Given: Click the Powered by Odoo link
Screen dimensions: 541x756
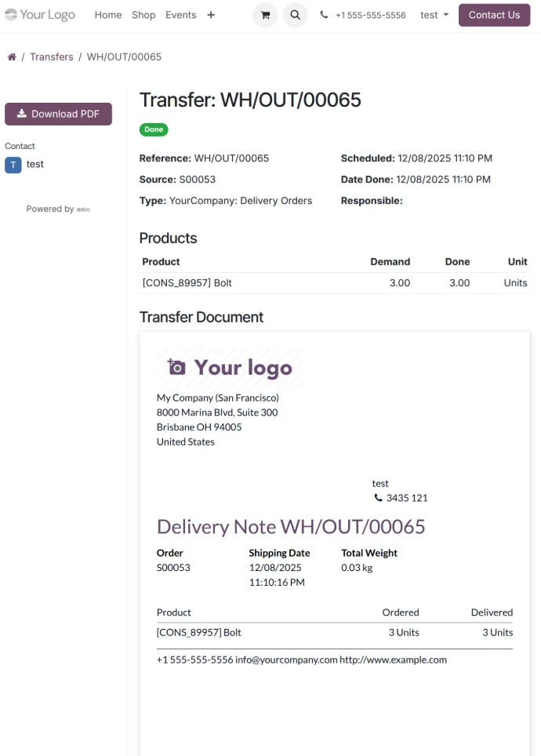Looking at the screenshot, I should pyautogui.click(x=58, y=209).
